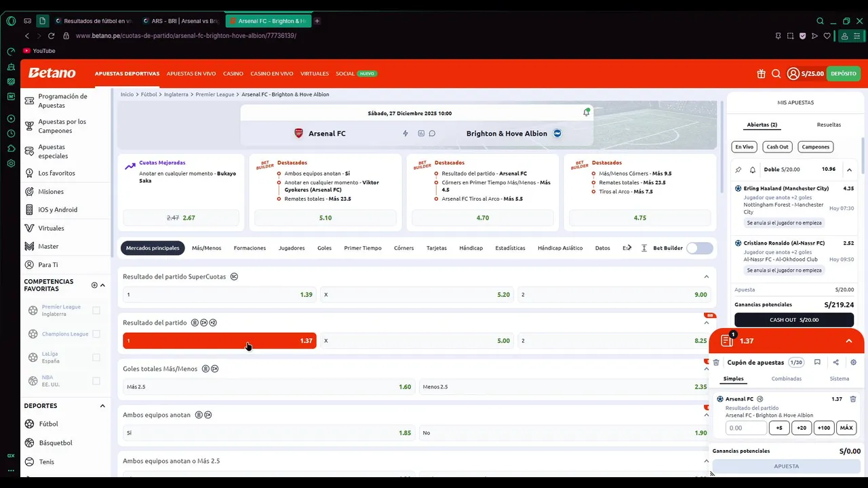
Task: Set the stake to MÁX
Action: 846,428
